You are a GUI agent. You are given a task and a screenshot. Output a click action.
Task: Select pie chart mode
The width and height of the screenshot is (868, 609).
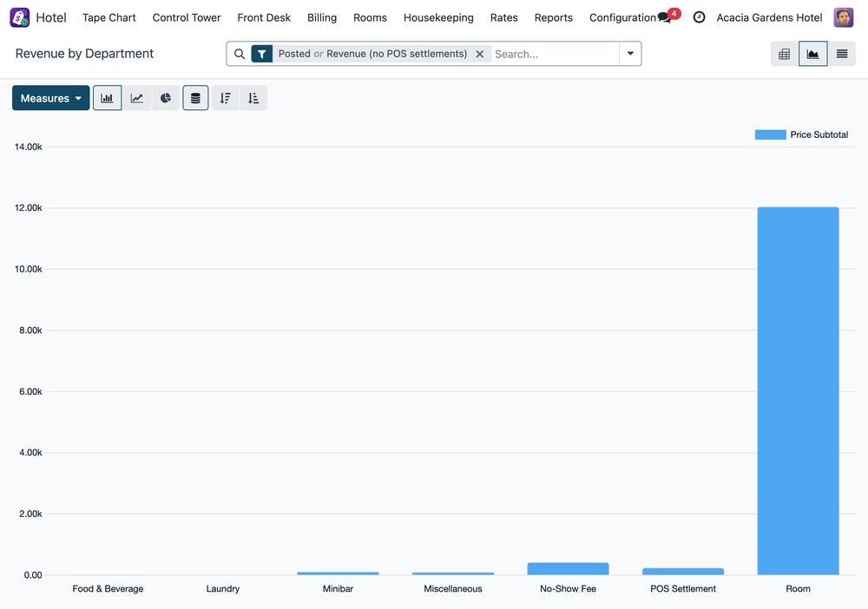(x=166, y=98)
